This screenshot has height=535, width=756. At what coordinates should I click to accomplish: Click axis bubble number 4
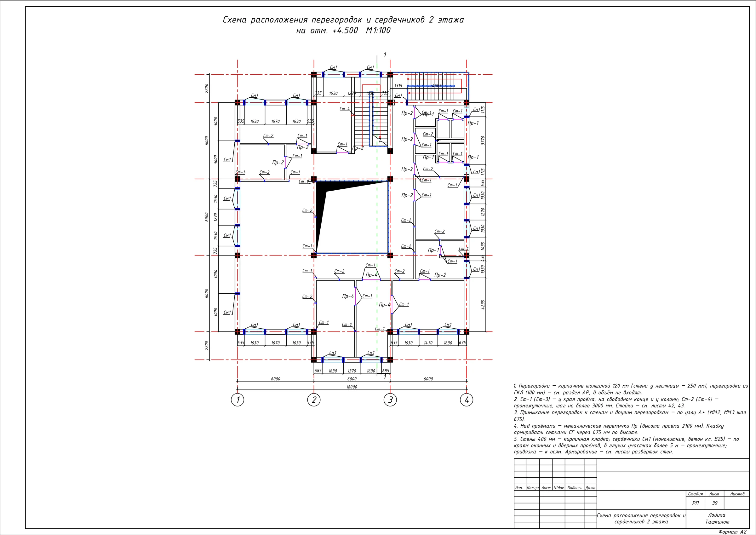tap(467, 400)
